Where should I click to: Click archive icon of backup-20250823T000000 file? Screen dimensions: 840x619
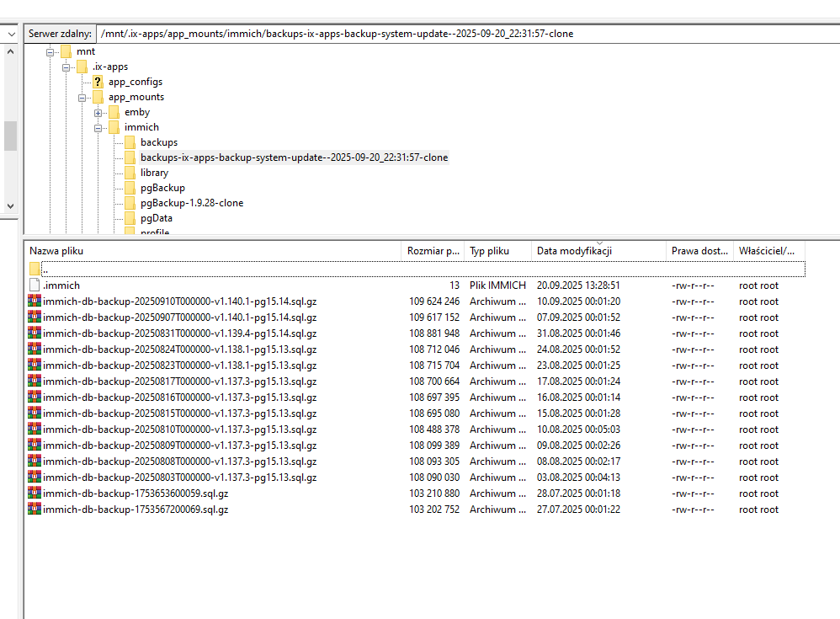[x=35, y=366]
